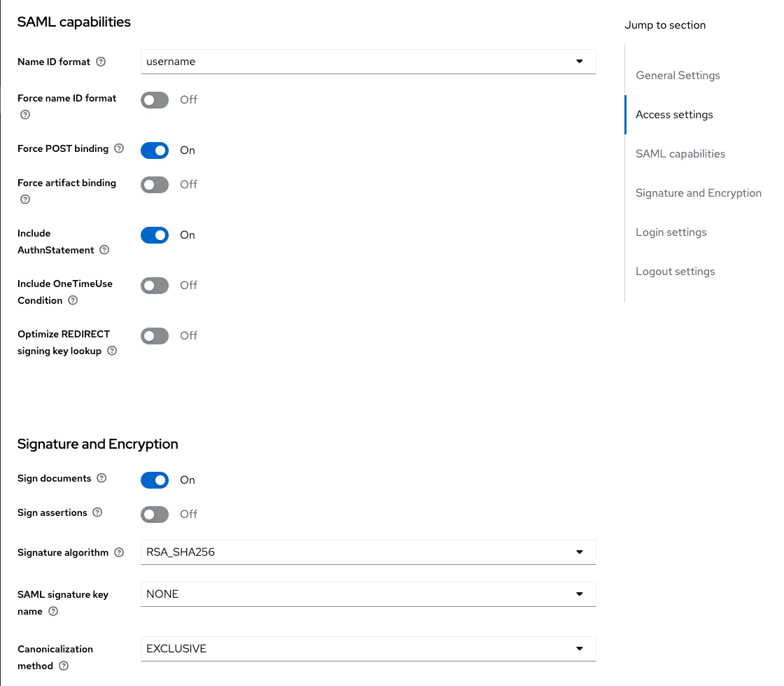Jump to Signature and Encryption section
The width and height of the screenshot is (784, 686).
[x=698, y=193]
